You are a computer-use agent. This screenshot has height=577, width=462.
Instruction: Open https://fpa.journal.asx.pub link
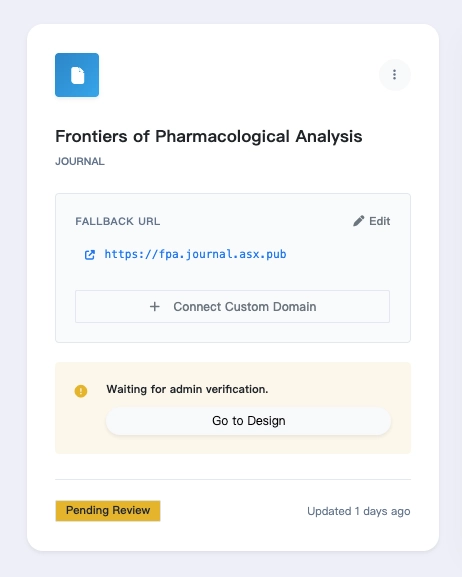(195, 254)
